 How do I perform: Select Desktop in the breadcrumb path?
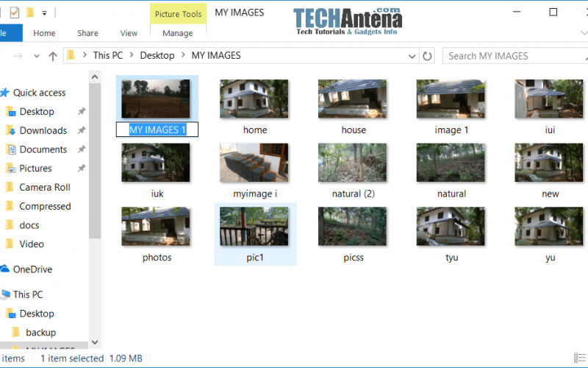[x=157, y=56]
